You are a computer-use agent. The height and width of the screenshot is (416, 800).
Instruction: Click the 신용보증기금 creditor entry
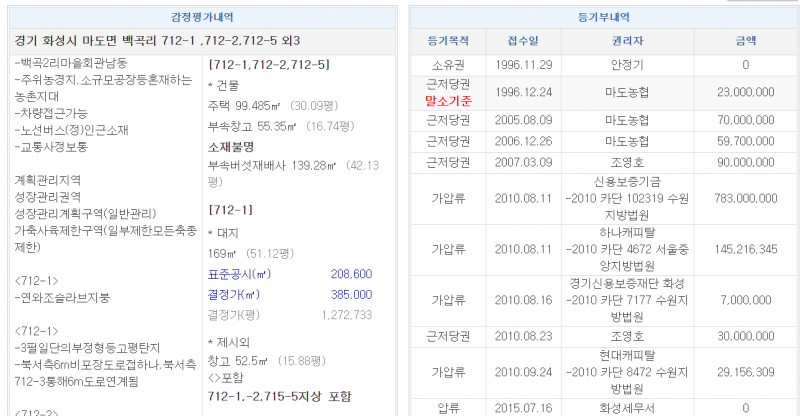tap(628, 182)
